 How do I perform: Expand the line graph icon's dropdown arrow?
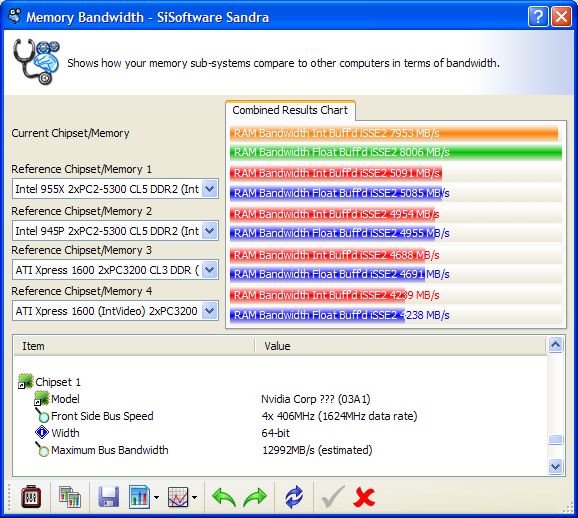194,497
